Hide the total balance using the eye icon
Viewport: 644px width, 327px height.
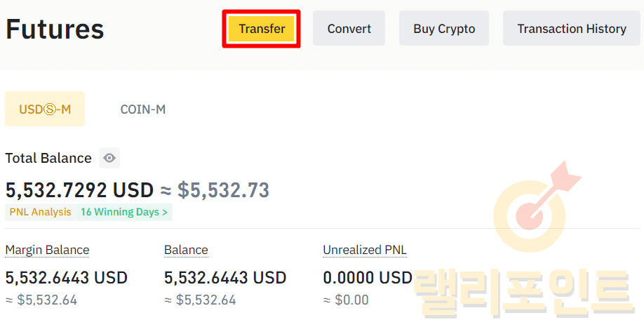click(x=109, y=158)
